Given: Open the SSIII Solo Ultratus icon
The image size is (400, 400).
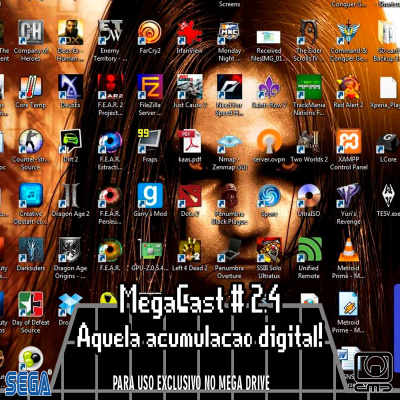Looking at the screenshot, I should coord(269,250).
